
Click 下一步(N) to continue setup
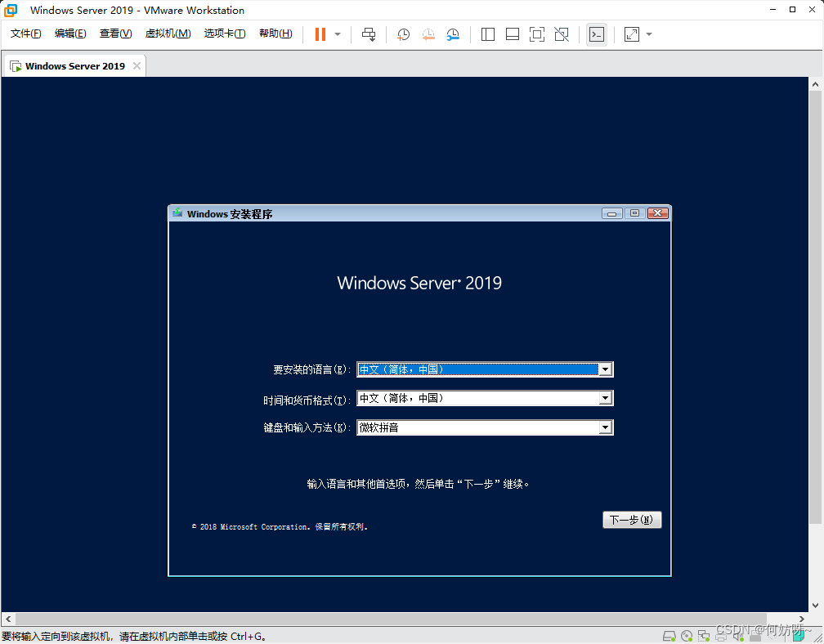[632, 520]
